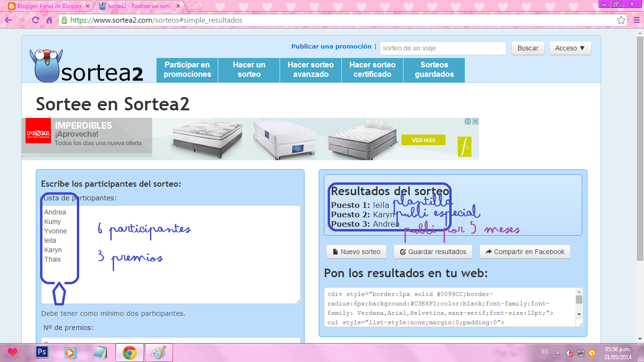Viewport: 644px width, 362px height.
Task: Open the Paint taskbar icon
Action: click(x=159, y=353)
